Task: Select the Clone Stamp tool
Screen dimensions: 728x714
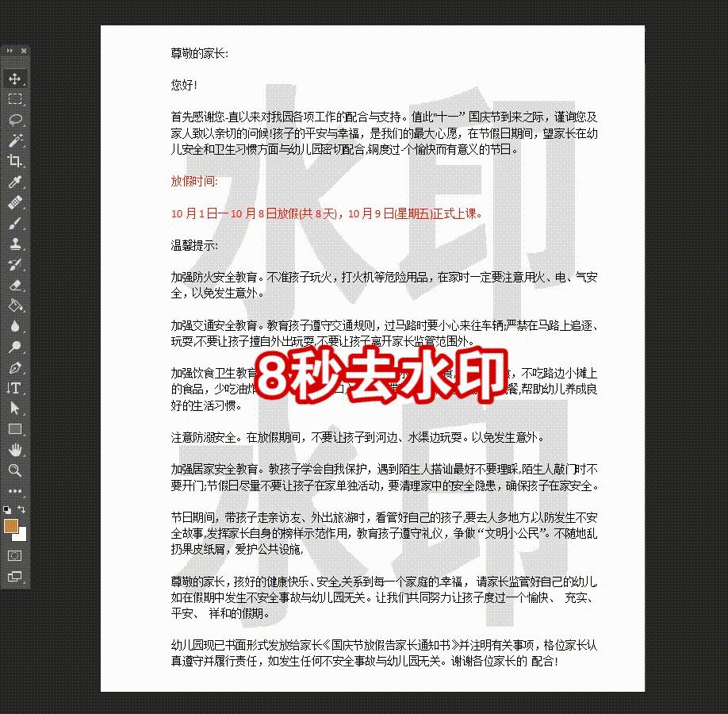Action: tap(14, 244)
